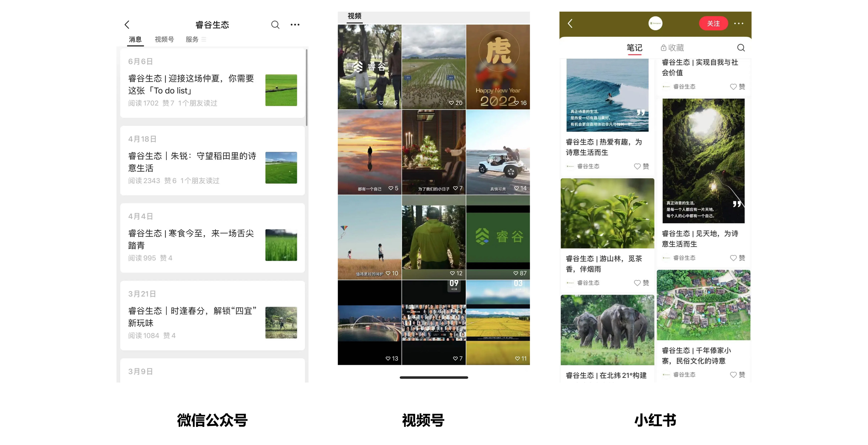Open the 见天地，为诗意生活而生 note
868x445 pixels.
click(700, 239)
